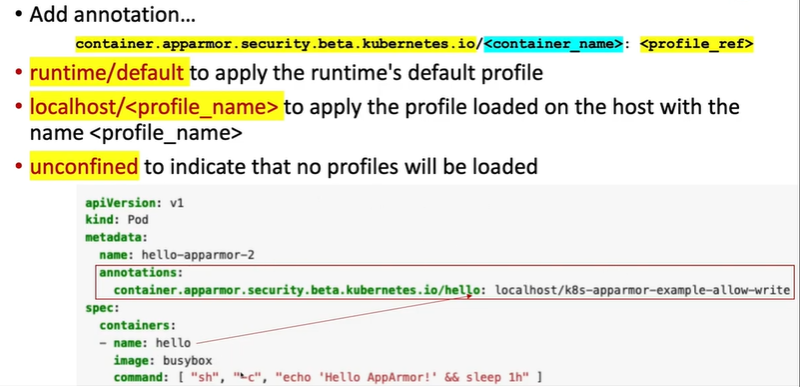800x387 pixels.
Task: Click 'name <profile_name>' on the wrapped line
Action: tap(136, 134)
